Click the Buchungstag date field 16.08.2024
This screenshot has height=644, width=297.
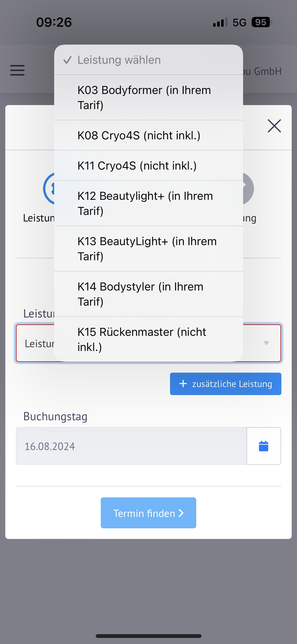pos(131,446)
